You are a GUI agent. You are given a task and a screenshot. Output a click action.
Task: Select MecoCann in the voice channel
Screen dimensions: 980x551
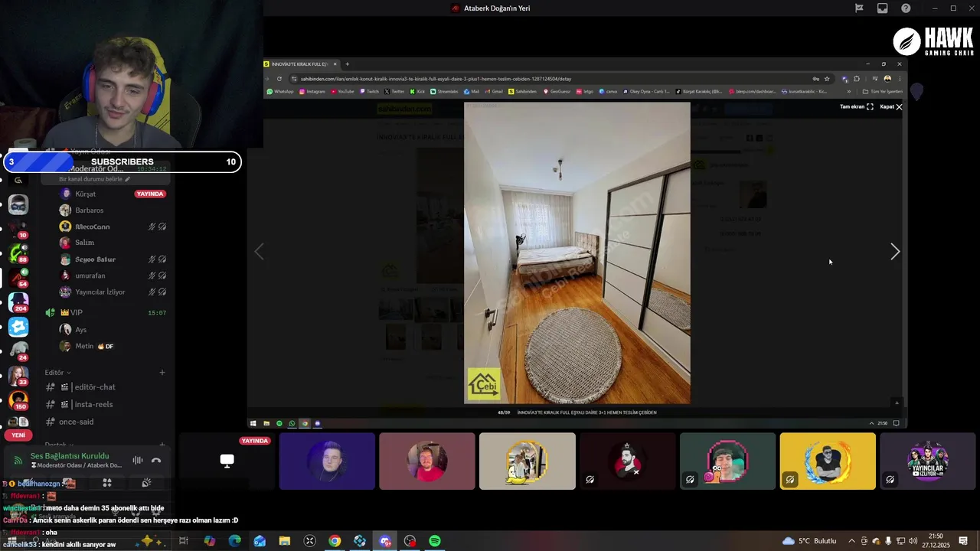(113, 227)
